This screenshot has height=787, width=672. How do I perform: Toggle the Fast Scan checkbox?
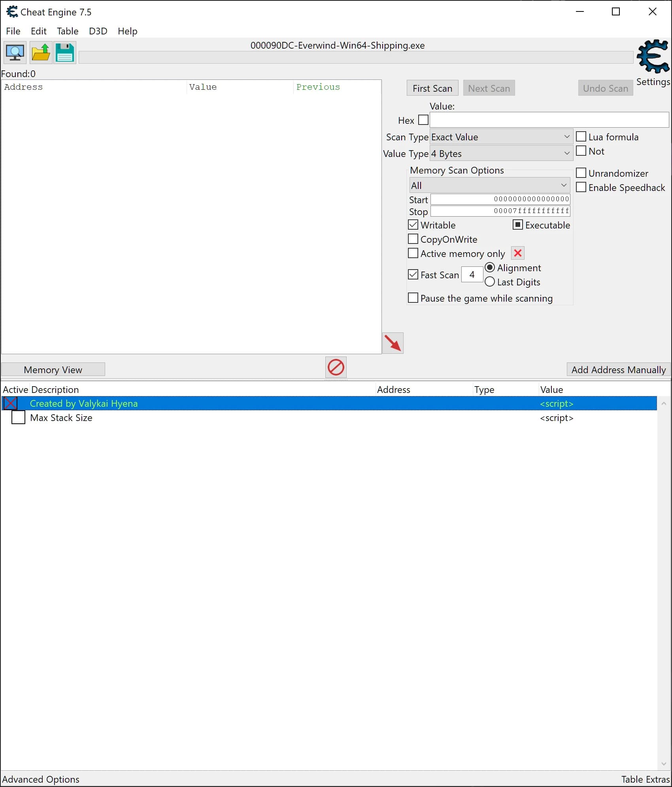click(413, 275)
